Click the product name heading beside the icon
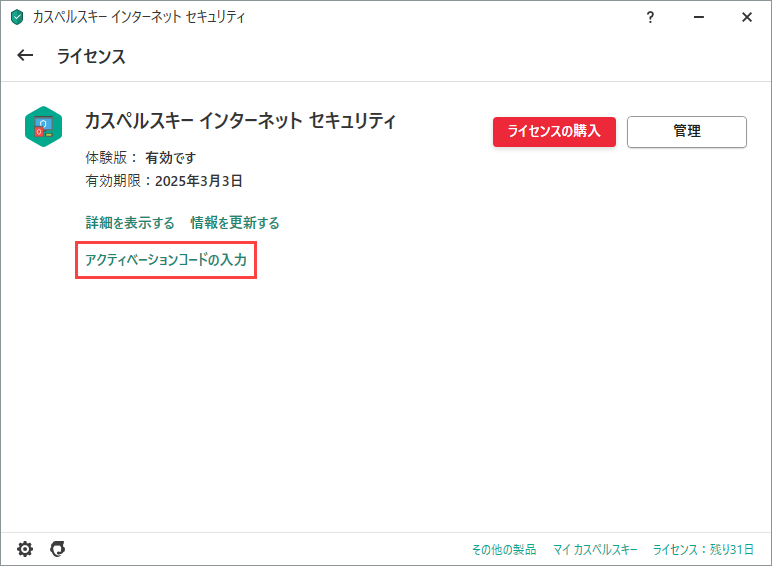This screenshot has height=566, width=772. pos(240,121)
